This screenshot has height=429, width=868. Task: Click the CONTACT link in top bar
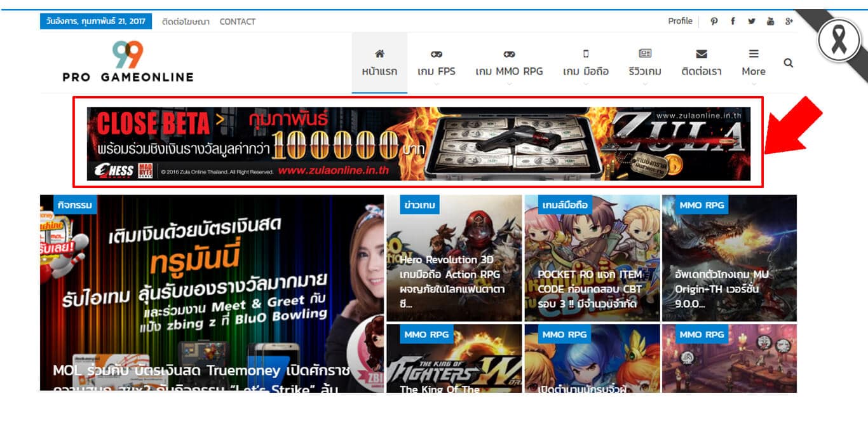point(238,22)
